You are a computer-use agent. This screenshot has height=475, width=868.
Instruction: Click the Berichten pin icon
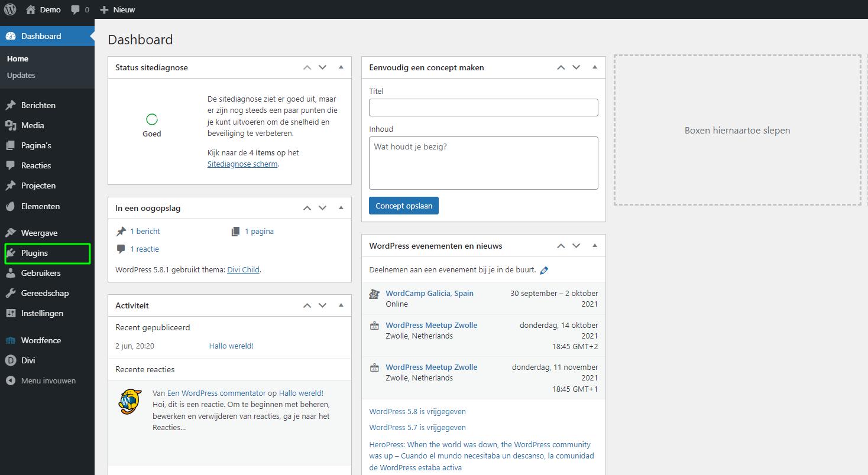click(11, 105)
